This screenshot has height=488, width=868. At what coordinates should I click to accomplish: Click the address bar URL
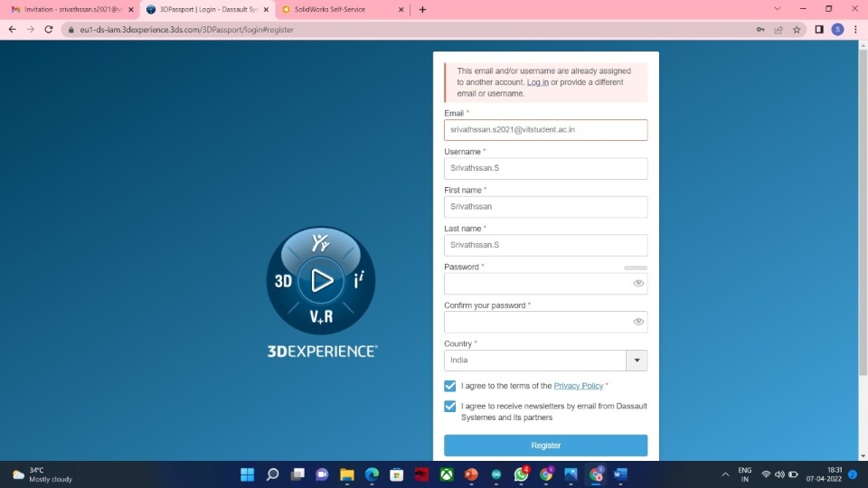(x=186, y=30)
